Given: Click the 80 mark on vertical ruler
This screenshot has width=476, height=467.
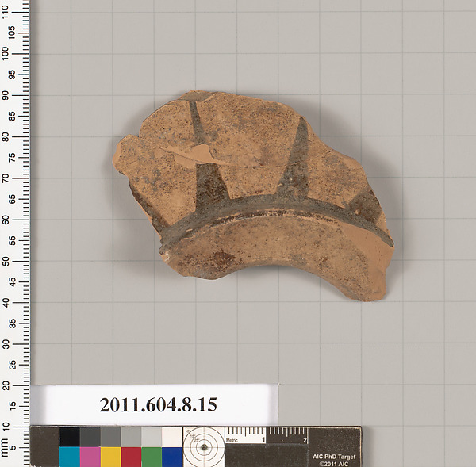Looking at the screenshot, I should (7, 136).
